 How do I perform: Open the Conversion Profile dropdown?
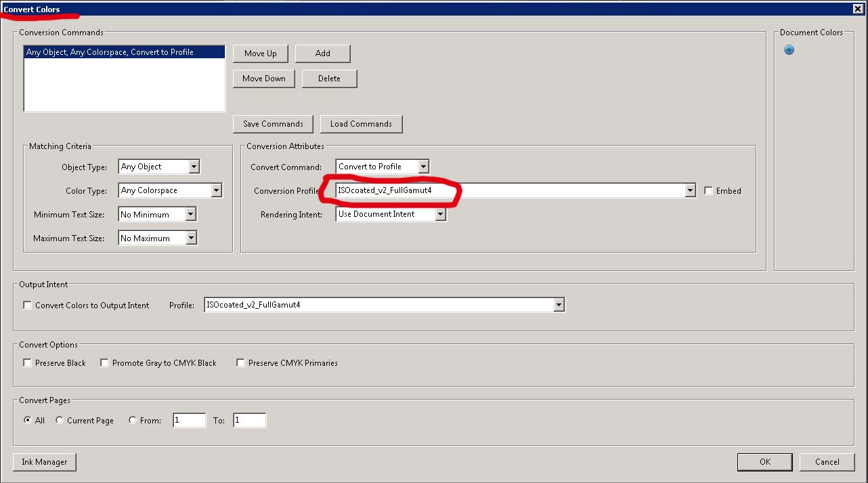tap(690, 191)
